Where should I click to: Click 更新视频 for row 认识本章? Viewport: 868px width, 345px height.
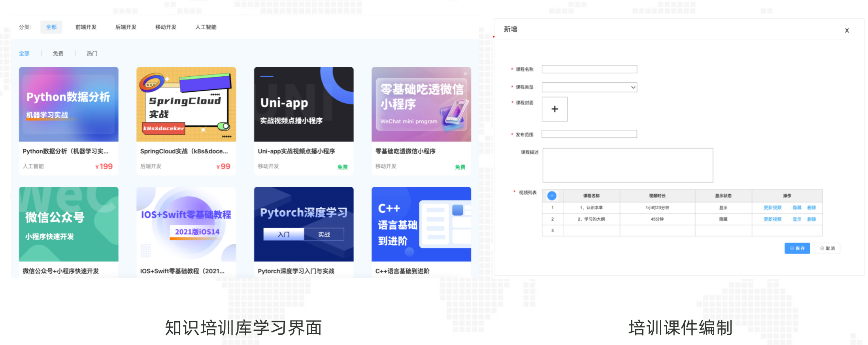pos(772,207)
